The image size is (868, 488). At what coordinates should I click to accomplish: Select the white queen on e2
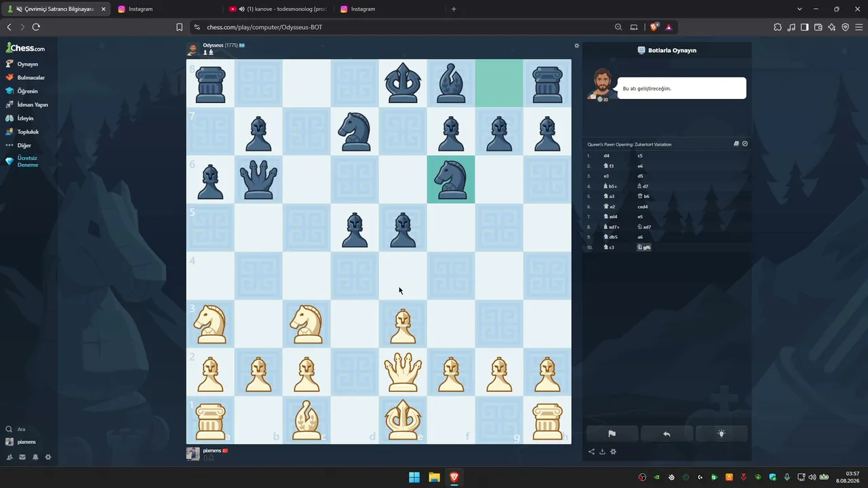point(403,372)
